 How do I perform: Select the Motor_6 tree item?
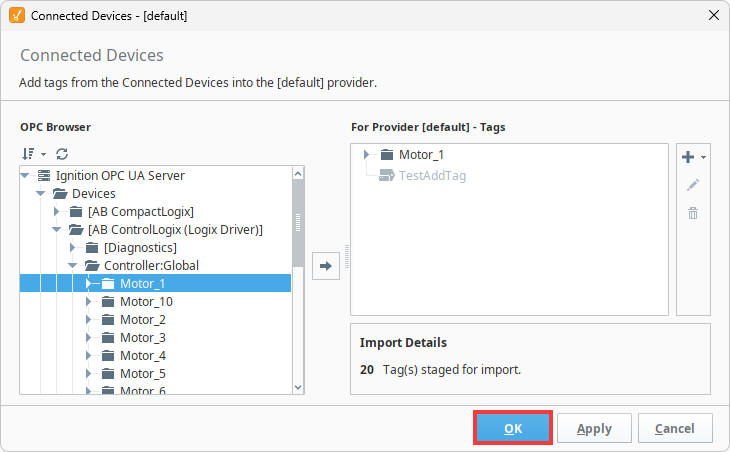142,390
